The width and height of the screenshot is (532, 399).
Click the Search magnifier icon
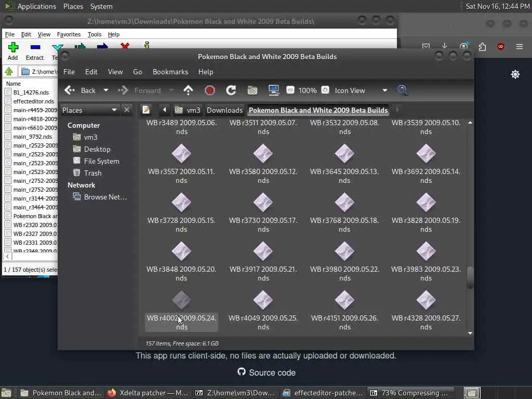pos(403,90)
